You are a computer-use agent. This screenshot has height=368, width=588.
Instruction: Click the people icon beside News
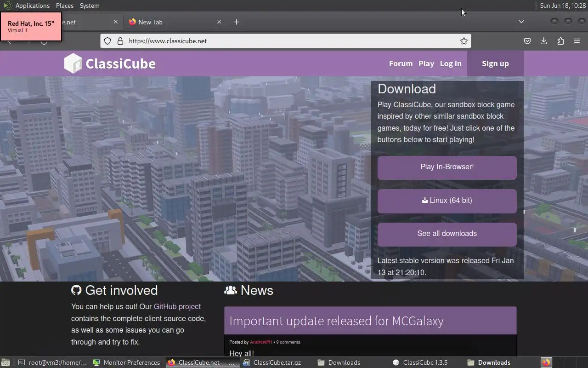coord(231,290)
